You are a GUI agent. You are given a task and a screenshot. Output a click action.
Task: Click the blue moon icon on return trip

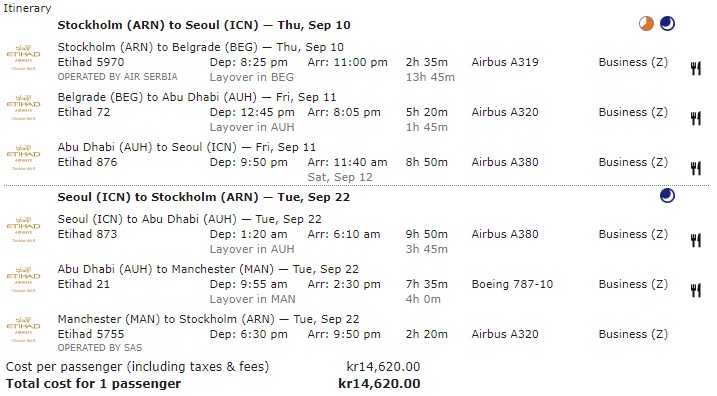click(667, 196)
